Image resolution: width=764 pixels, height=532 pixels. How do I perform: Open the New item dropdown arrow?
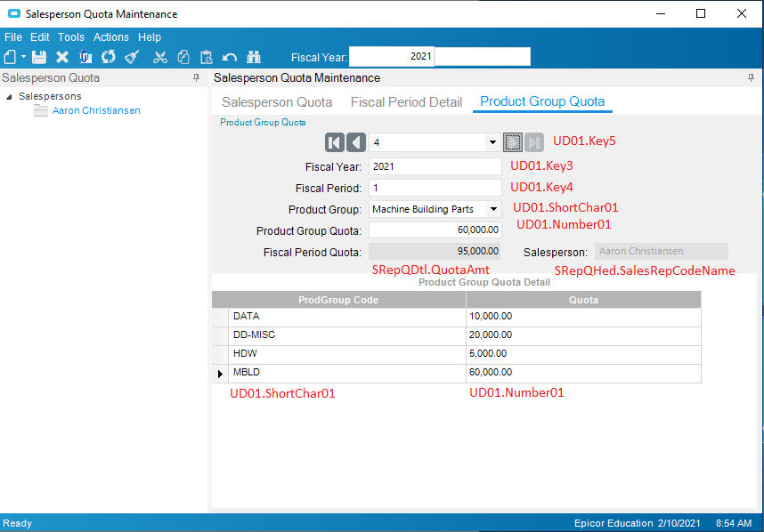[x=23, y=57]
